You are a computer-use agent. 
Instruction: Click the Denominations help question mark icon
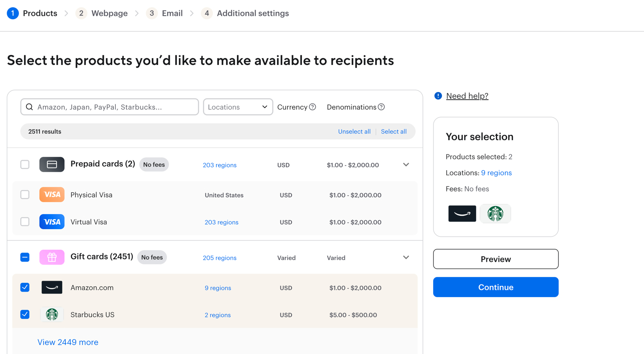tap(381, 107)
